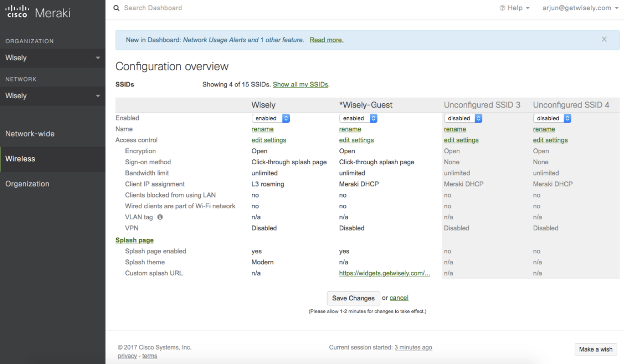Rename the Wisely-Guest SSID
This screenshot has height=364, width=624.
(x=350, y=129)
